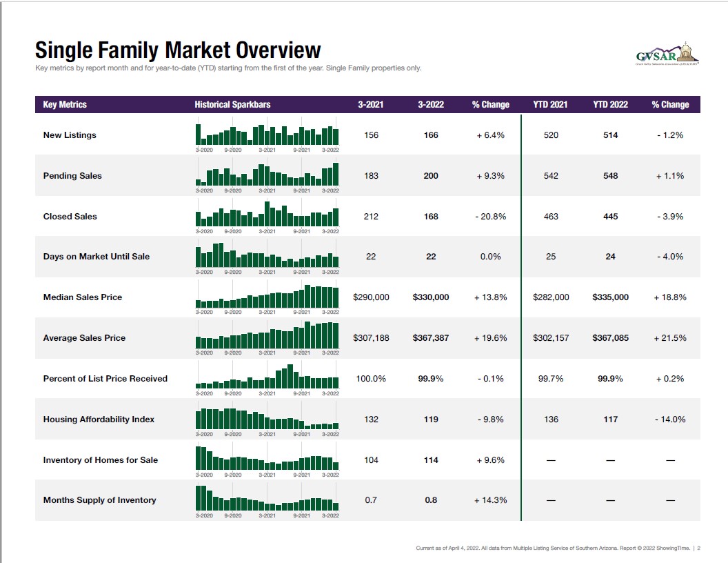Click the '100.0%' list price received value
The image size is (728, 563).
click(371, 379)
